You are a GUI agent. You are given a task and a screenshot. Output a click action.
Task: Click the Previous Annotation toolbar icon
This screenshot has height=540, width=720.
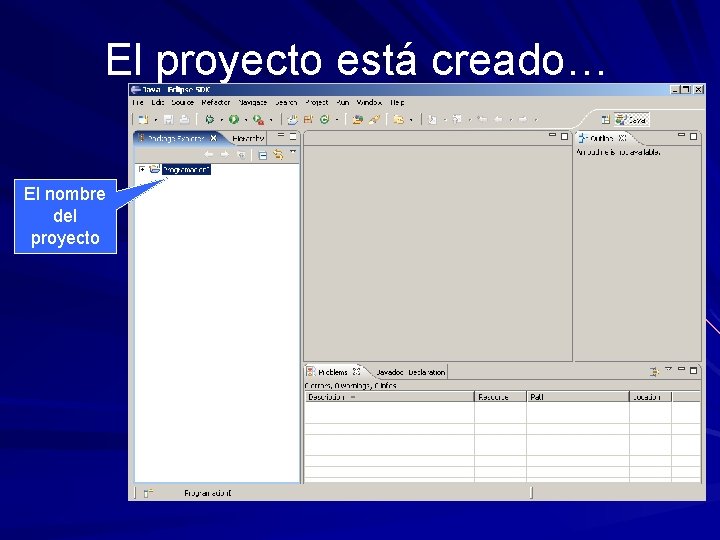[457, 120]
